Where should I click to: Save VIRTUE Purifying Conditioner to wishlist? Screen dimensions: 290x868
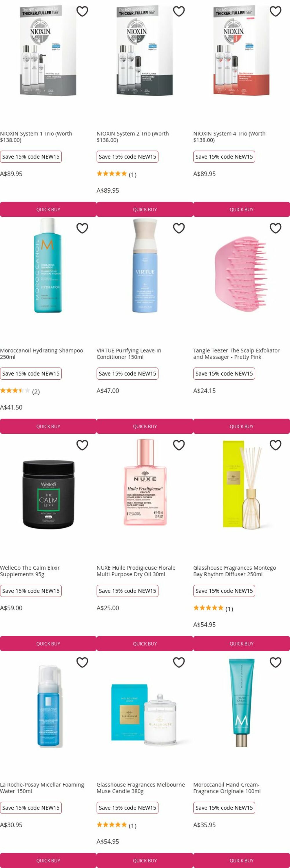click(x=179, y=228)
